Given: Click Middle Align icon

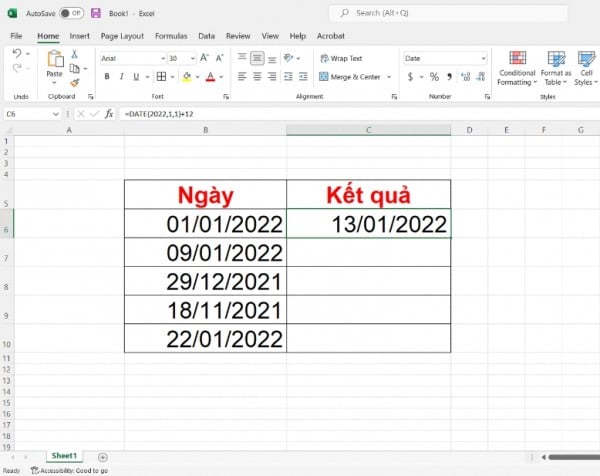Looking at the screenshot, I should (257, 58).
